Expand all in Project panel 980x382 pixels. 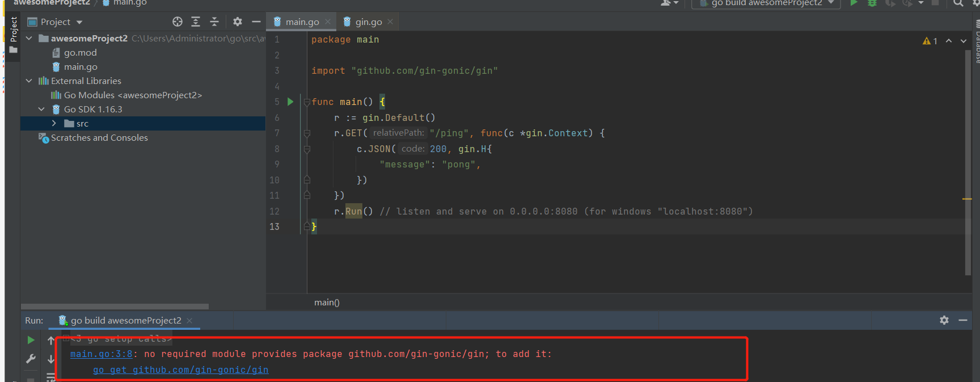tap(196, 22)
